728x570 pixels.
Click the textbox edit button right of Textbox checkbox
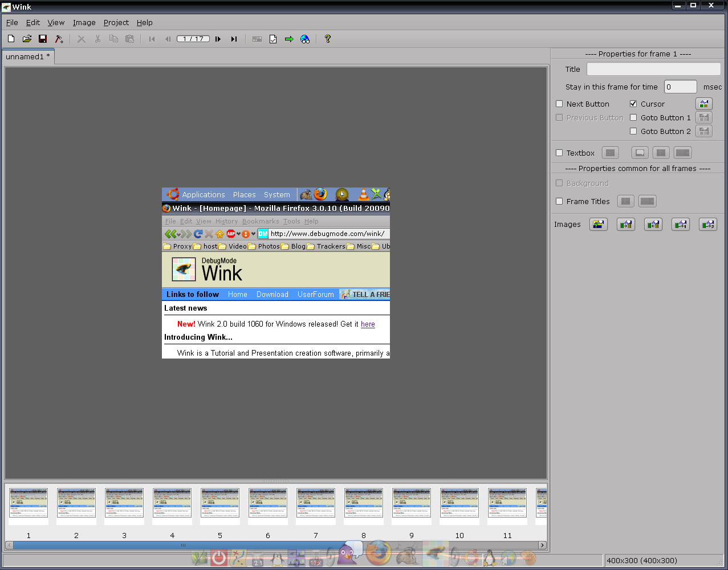[x=611, y=153]
